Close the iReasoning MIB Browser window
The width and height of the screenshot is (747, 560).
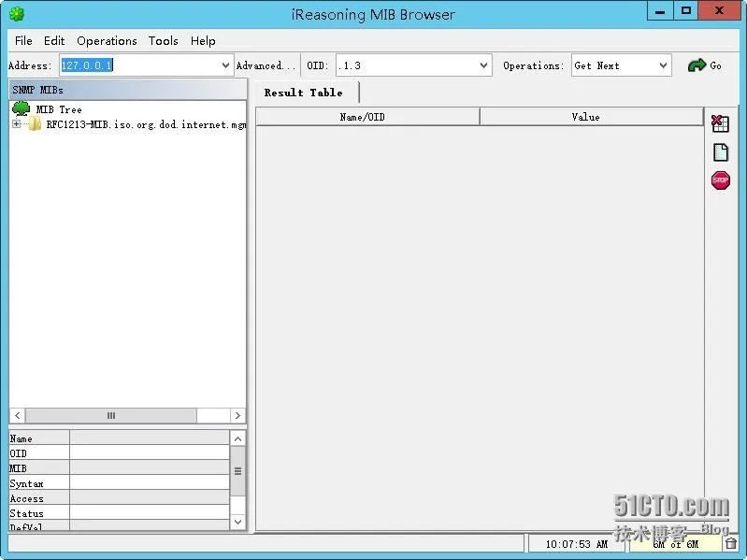click(719, 11)
